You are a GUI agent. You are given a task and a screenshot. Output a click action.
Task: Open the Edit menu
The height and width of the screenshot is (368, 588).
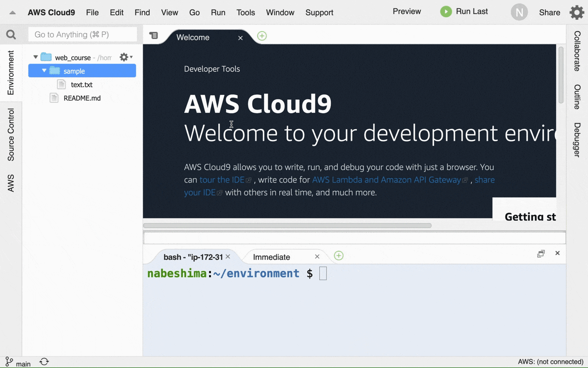click(117, 12)
